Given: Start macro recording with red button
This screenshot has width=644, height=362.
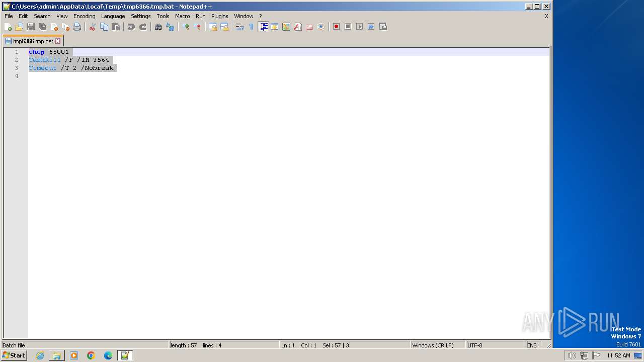Looking at the screenshot, I should pos(337,27).
